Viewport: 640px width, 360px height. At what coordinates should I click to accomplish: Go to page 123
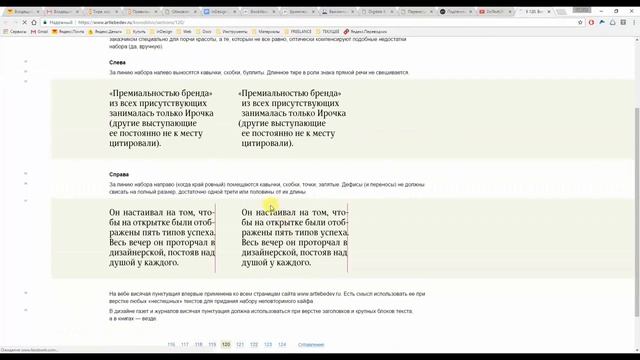tap(268, 344)
